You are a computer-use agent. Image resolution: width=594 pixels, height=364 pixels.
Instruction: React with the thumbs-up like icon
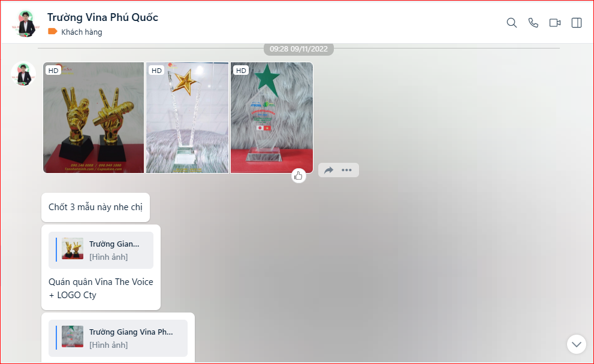click(x=298, y=175)
